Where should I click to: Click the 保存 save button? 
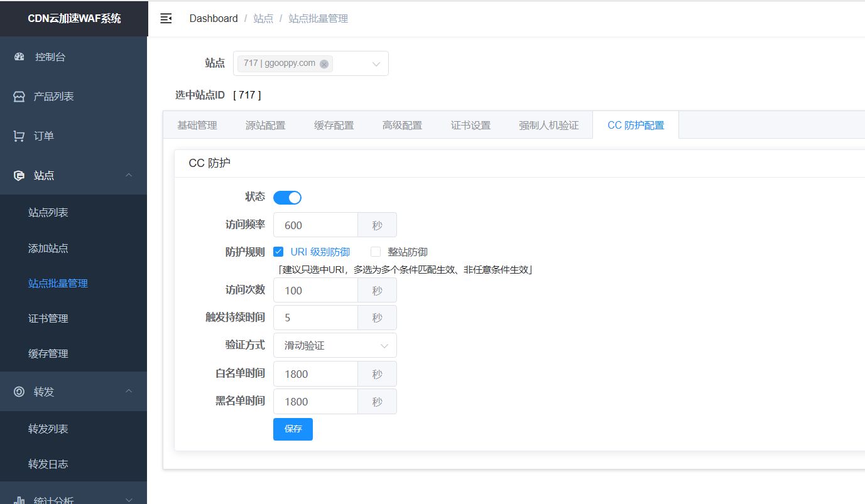pos(293,429)
